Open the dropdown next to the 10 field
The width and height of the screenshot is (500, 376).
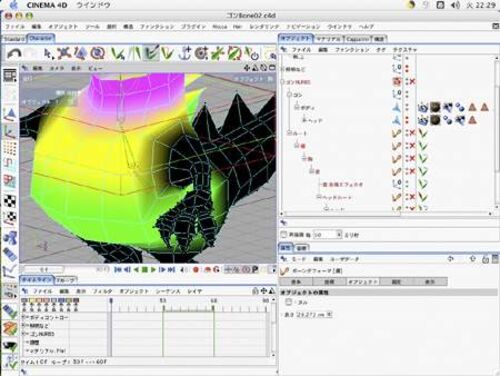point(339,235)
